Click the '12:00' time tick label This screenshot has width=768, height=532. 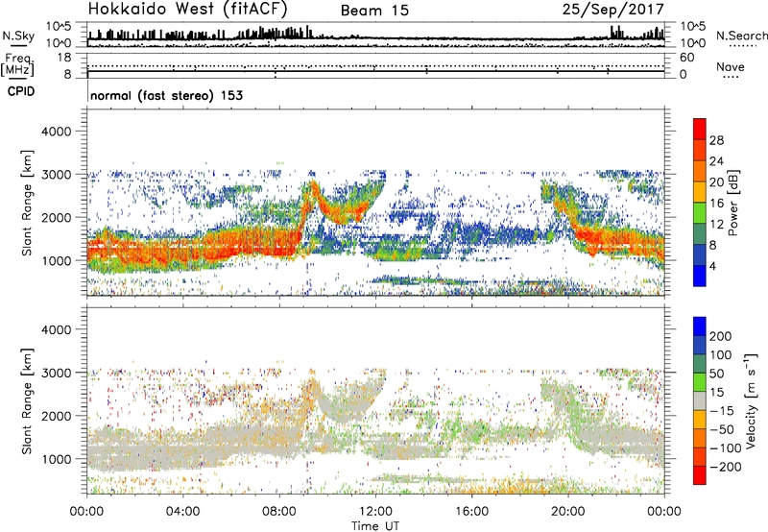[x=375, y=512]
